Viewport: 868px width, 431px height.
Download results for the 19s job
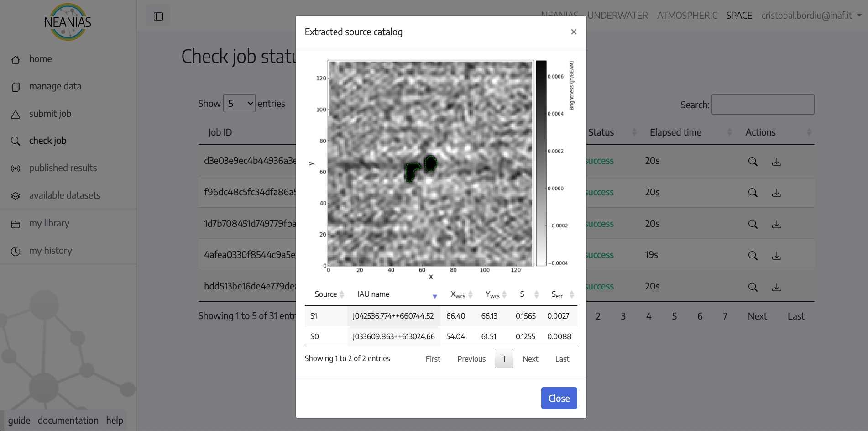(776, 256)
